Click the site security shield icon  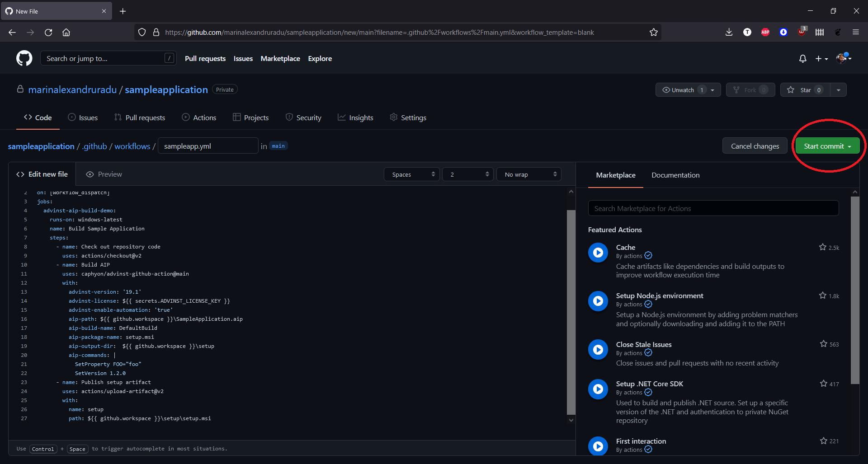pos(142,33)
